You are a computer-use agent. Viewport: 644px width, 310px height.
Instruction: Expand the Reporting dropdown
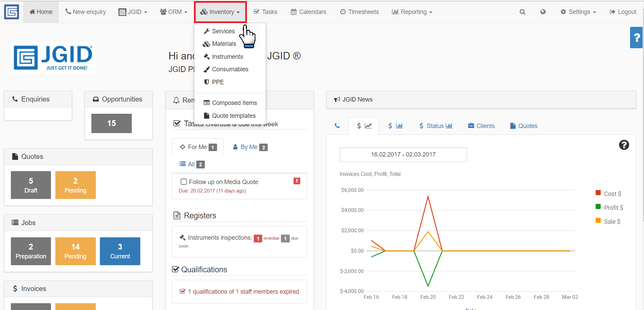tap(412, 12)
